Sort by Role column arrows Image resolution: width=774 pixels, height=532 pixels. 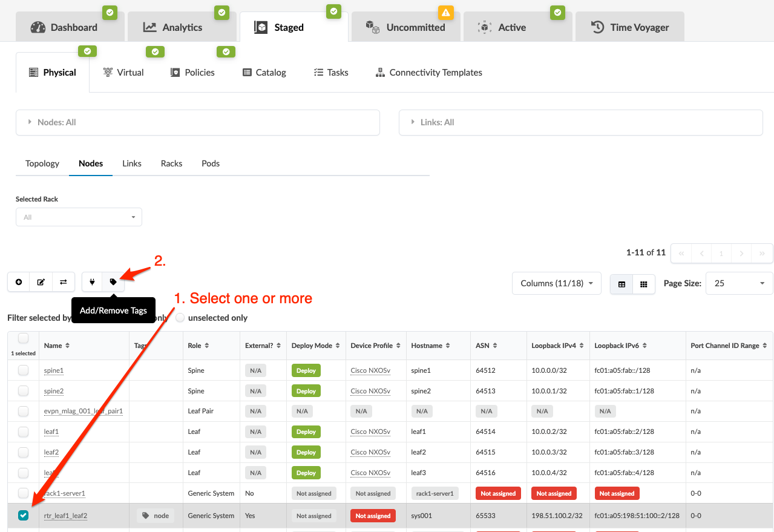tap(207, 346)
